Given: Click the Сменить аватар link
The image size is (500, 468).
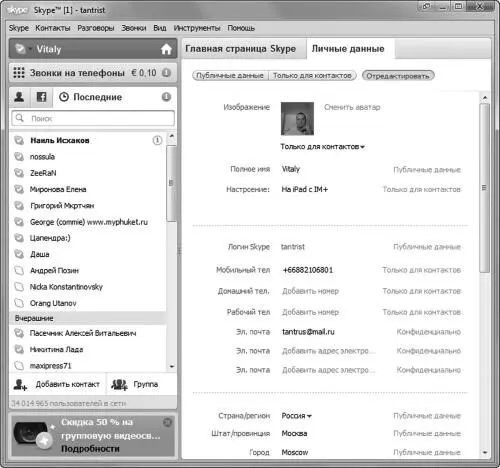Looking at the screenshot, I should 352,107.
